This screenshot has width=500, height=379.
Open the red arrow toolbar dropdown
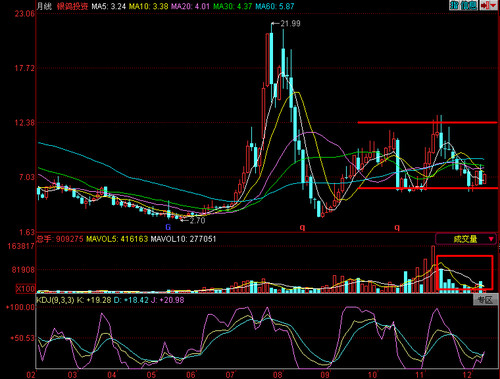coord(489,5)
